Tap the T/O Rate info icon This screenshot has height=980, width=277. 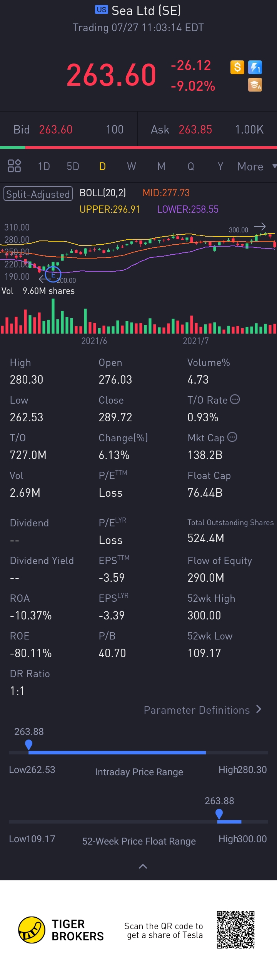[x=235, y=399]
